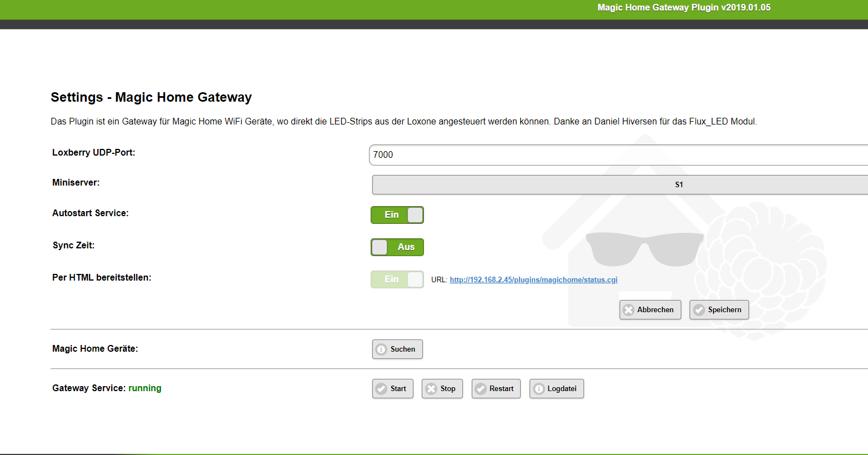
Task: Toggle the Autostart Service switch
Action: click(397, 215)
